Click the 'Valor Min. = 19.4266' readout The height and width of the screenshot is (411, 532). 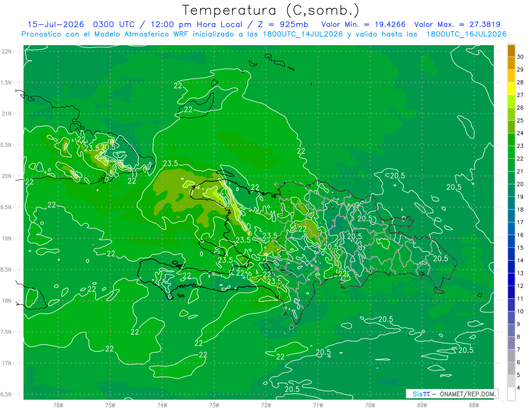point(363,24)
